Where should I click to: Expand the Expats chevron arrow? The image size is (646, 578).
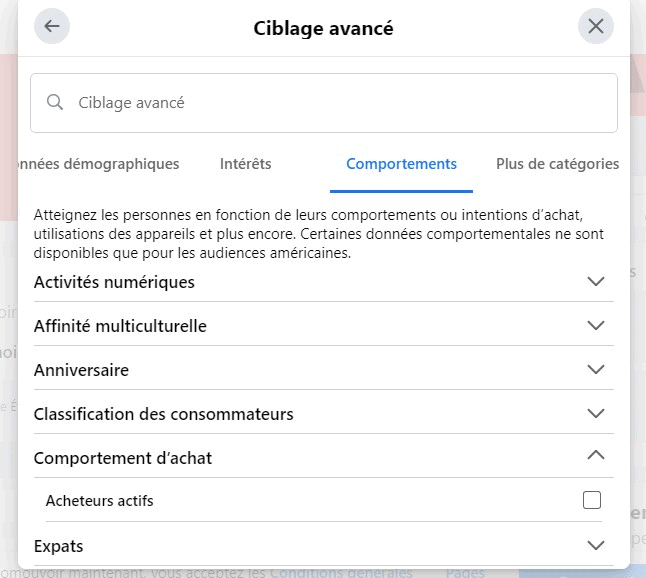tap(596, 545)
